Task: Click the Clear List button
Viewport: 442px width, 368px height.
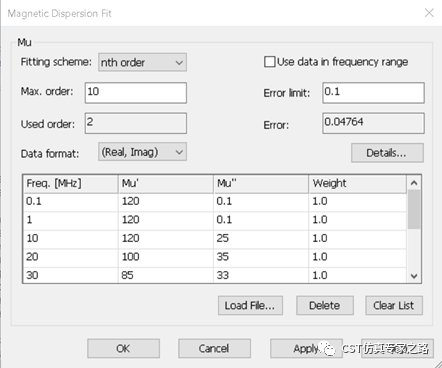Action: point(394,305)
